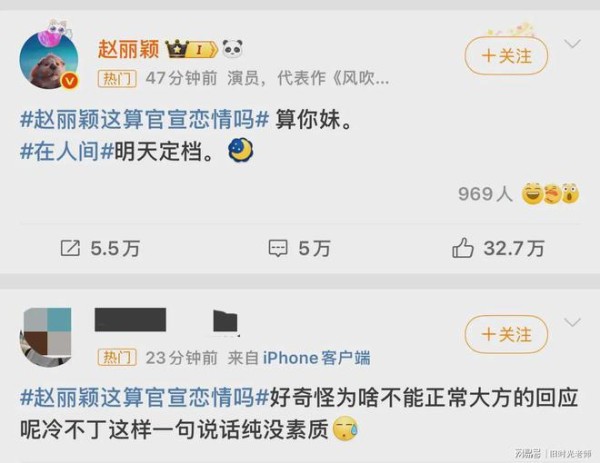Open the iPhone客户端 source link
The width and height of the screenshot is (600, 463).
(316, 358)
